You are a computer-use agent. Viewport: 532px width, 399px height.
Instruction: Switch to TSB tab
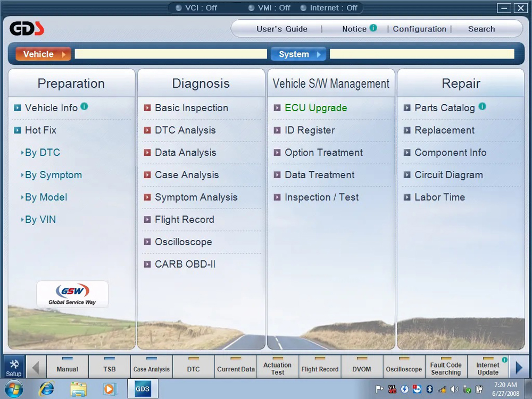[x=110, y=367]
